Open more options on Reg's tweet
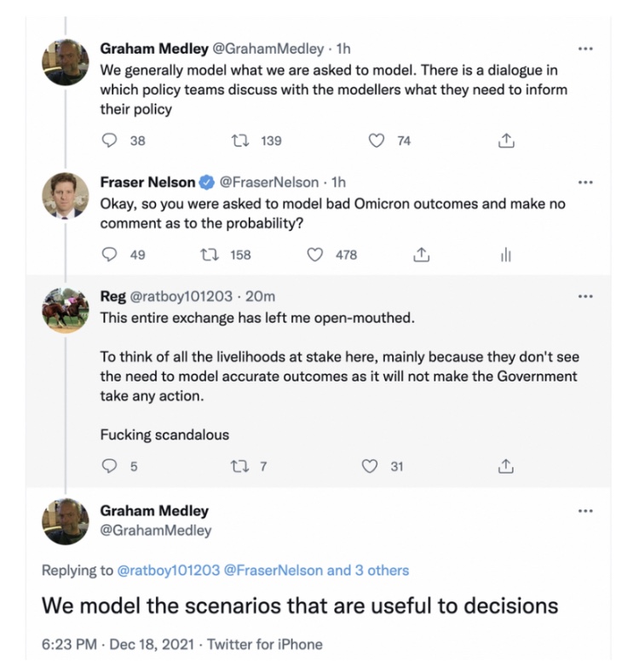The width and height of the screenshot is (639, 672). (584, 296)
